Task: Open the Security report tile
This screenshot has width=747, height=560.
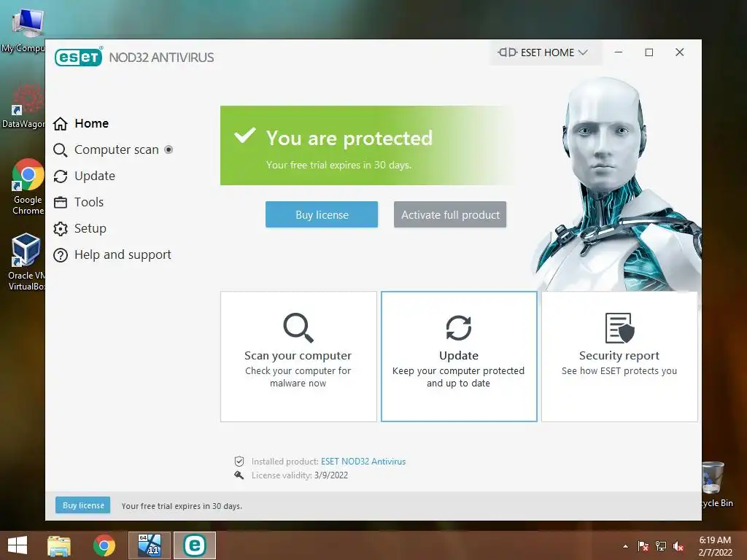Action: pyautogui.click(x=620, y=357)
